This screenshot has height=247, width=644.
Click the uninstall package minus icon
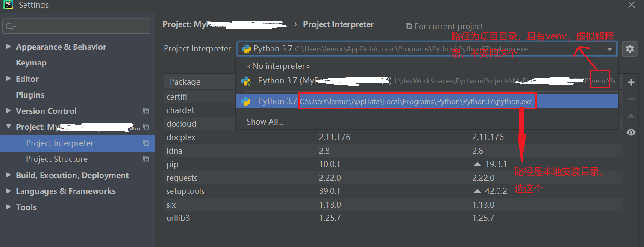[x=631, y=98]
